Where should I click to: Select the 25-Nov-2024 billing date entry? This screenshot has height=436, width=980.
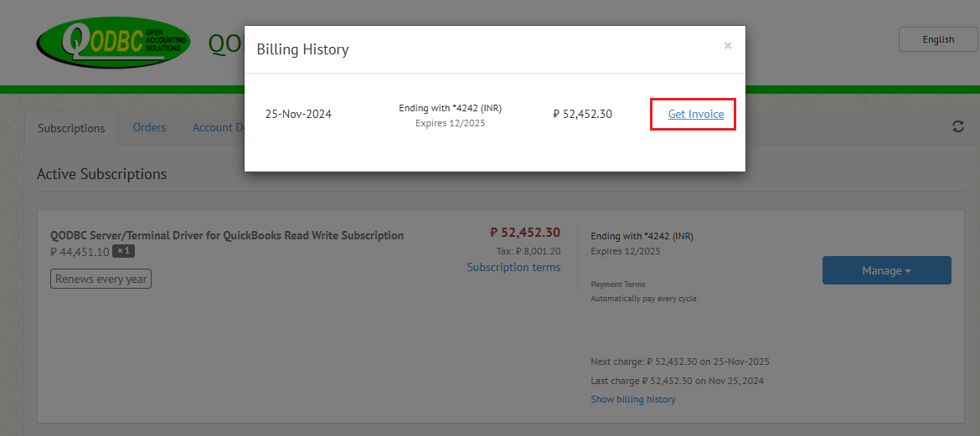pos(299,115)
